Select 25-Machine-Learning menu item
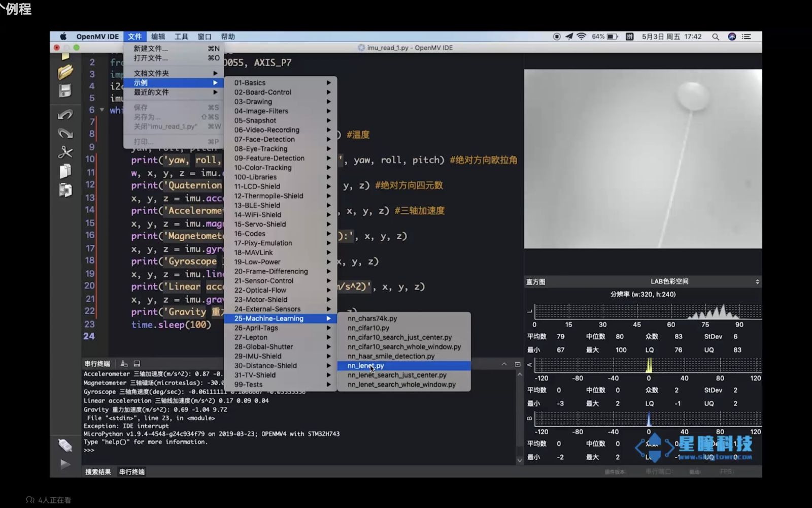This screenshot has height=508, width=812. pos(280,319)
